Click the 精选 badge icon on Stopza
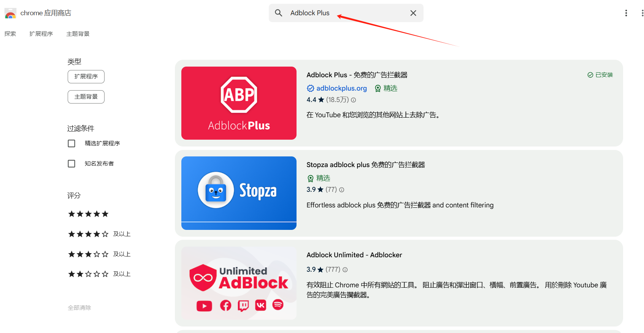 [x=311, y=178]
